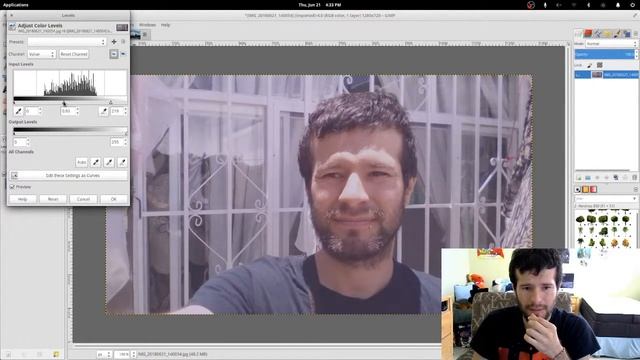Switch to the Brushes tab icon
The height and width of the screenshot is (360, 640).
578,189
